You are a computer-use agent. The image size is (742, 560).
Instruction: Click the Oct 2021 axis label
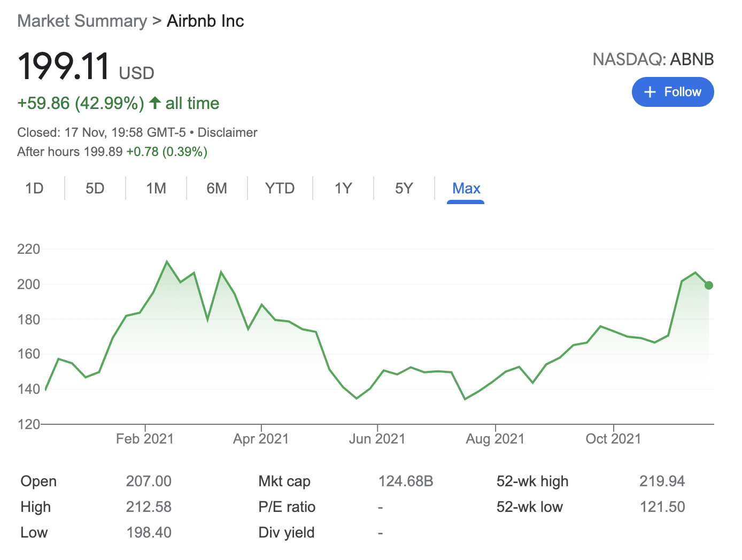click(x=613, y=439)
